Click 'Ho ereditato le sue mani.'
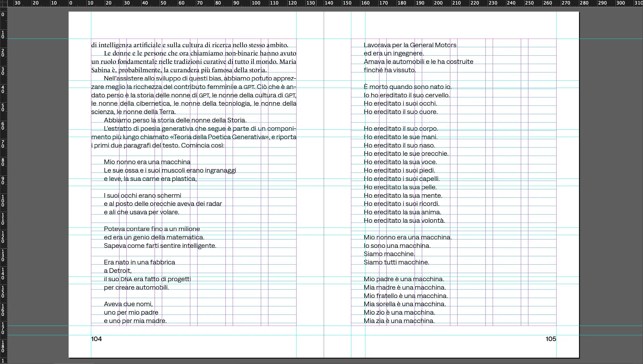This screenshot has height=364, width=643. (401, 137)
